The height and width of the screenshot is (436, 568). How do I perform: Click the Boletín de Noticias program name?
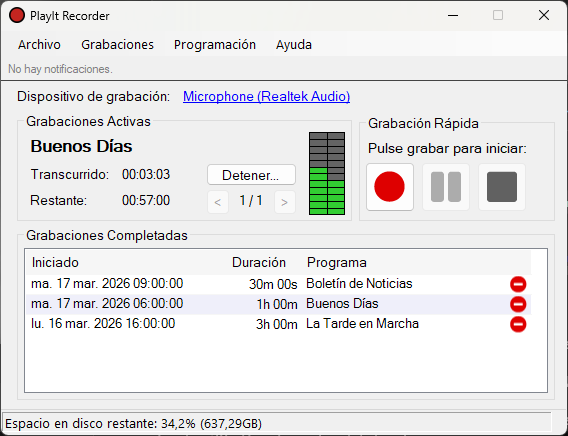[x=359, y=284]
